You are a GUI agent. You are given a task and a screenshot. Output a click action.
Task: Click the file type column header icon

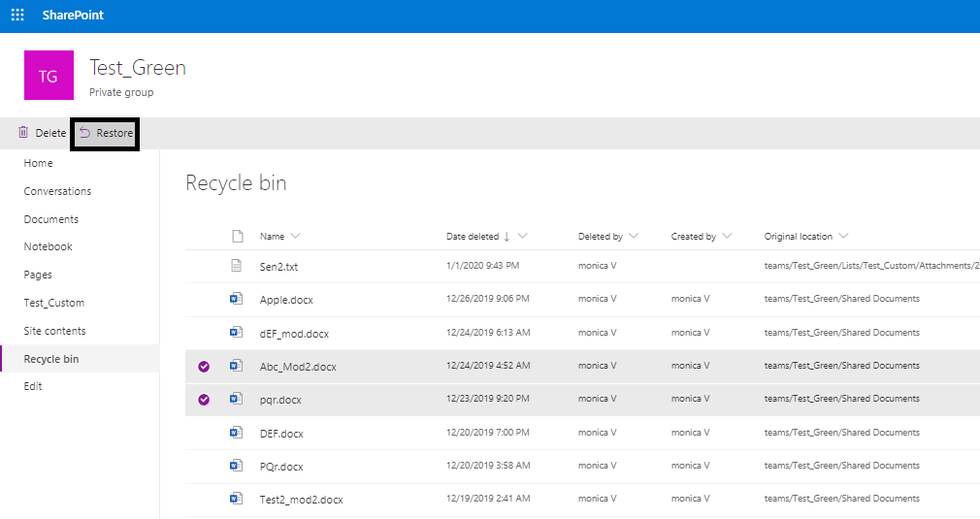click(x=238, y=236)
